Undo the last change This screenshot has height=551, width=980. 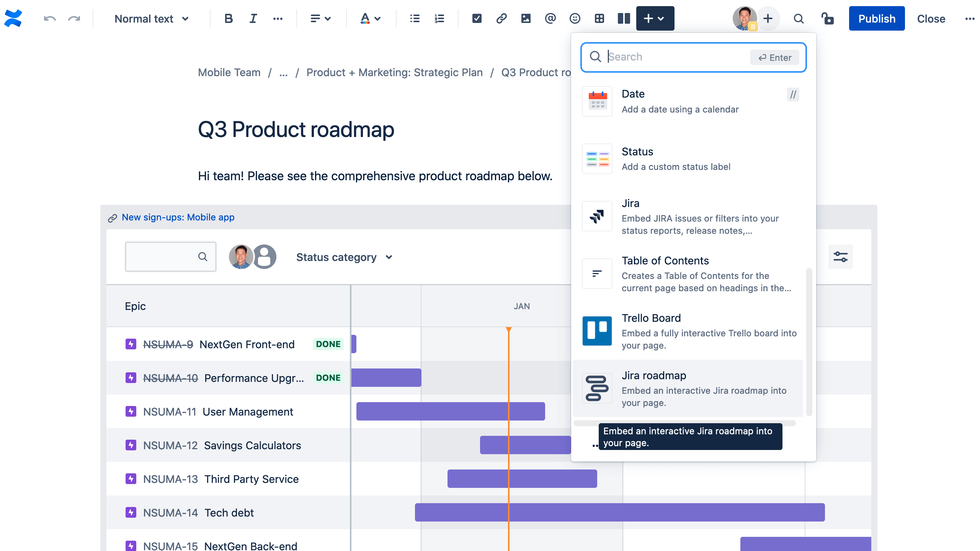(x=49, y=18)
